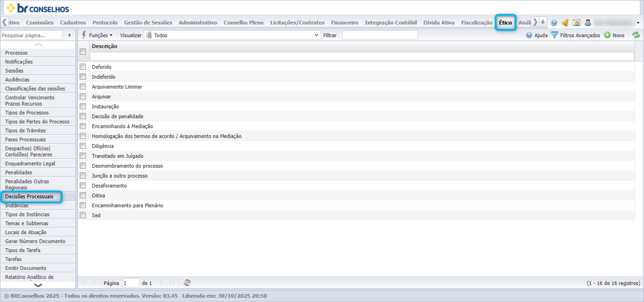Switch to the Financeiro tab

point(345,23)
